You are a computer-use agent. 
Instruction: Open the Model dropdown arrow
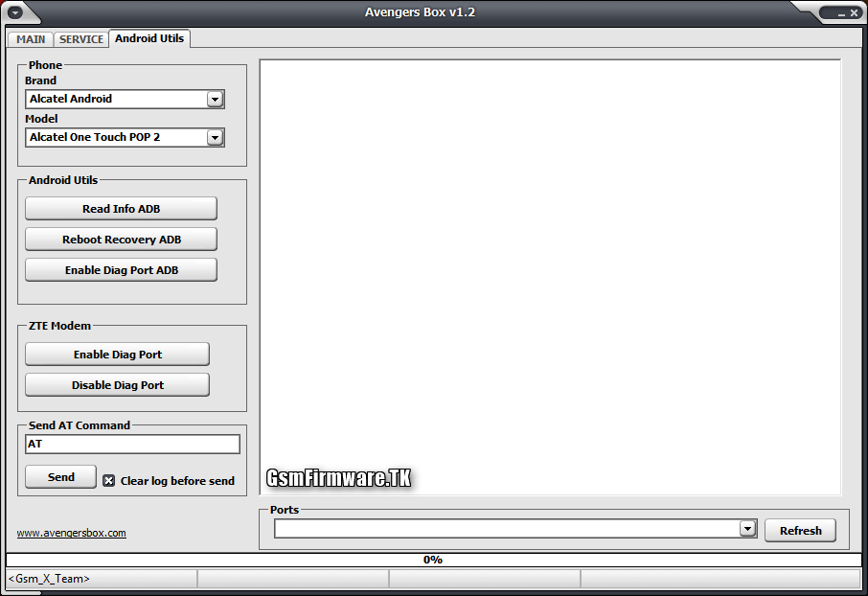pos(215,137)
